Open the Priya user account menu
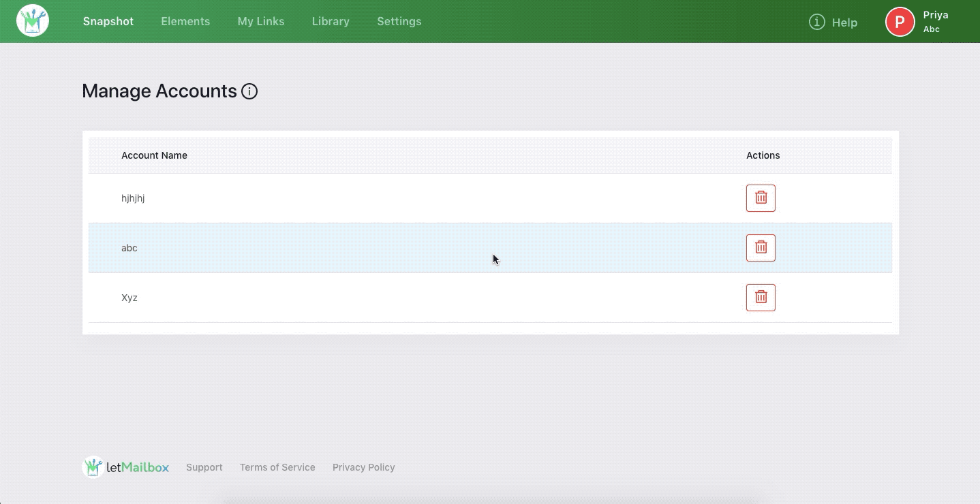Screen dimensions: 980x504 click(x=935, y=21)
